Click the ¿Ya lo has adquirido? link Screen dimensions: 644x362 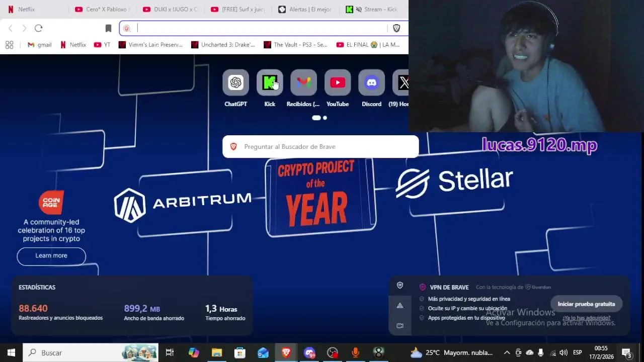pos(587,318)
